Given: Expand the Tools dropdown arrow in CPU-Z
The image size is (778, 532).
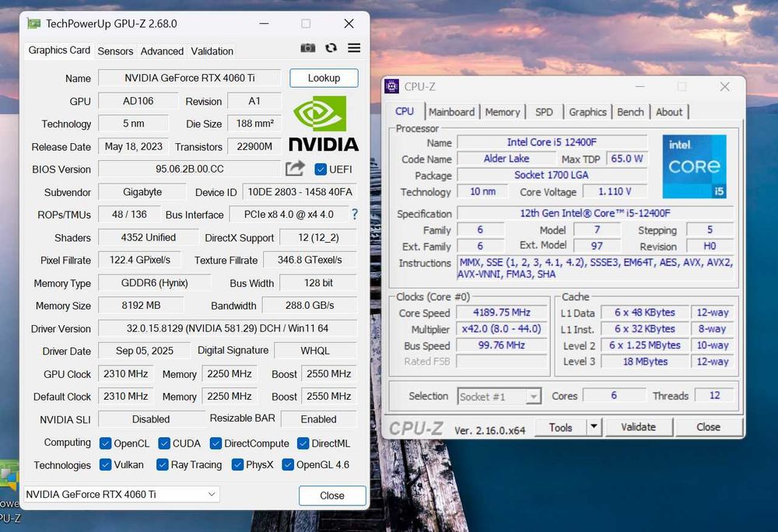Looking at the screenshot, I should point(594,426).
